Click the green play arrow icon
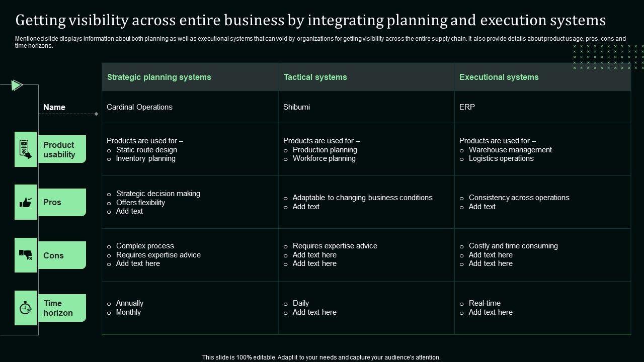 (x=17, y=85)
